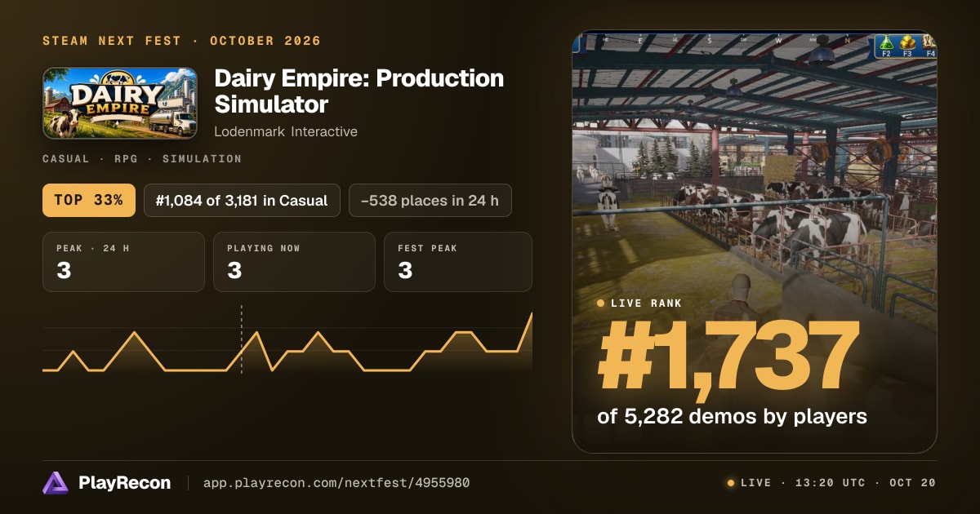
Task: Click the −538 places in 24 h chip
Action: [430, 200]
